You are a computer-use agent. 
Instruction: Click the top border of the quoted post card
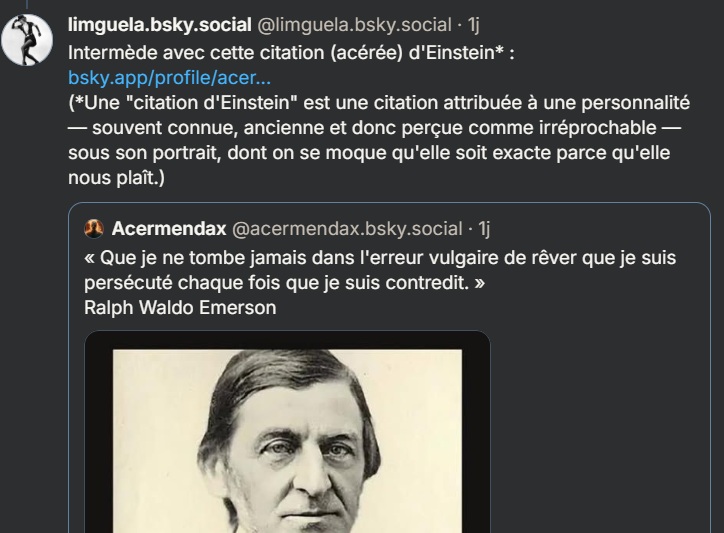click(389, 203)
